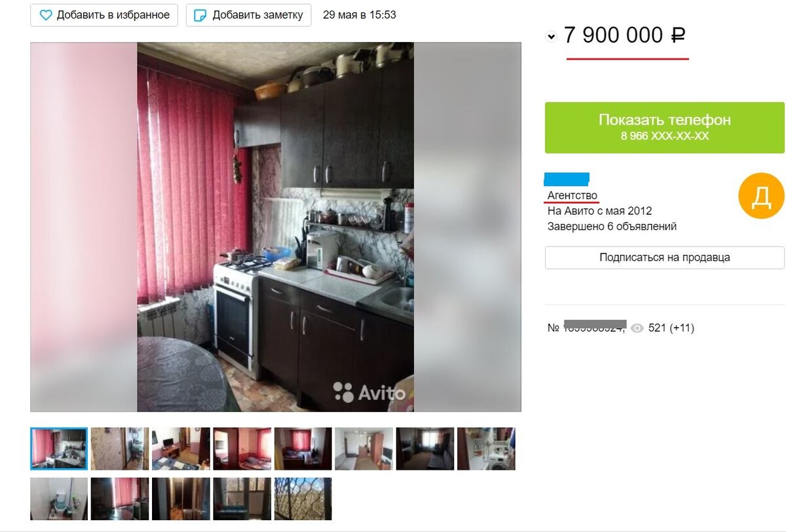Select the second thumbnail with patterned wallpaper
This screenshot has width=786, height=532.
120,449
